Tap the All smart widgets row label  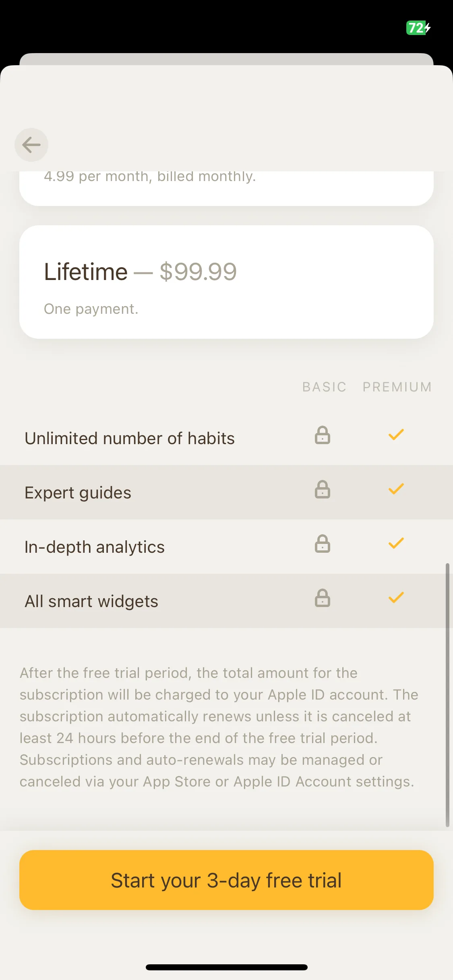tap(91, 601)
